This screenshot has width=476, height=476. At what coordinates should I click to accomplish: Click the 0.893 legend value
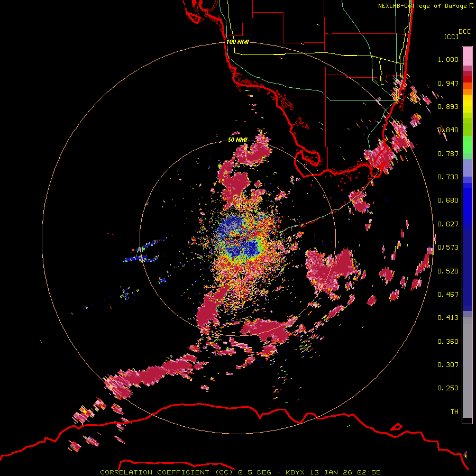point(448,106)
